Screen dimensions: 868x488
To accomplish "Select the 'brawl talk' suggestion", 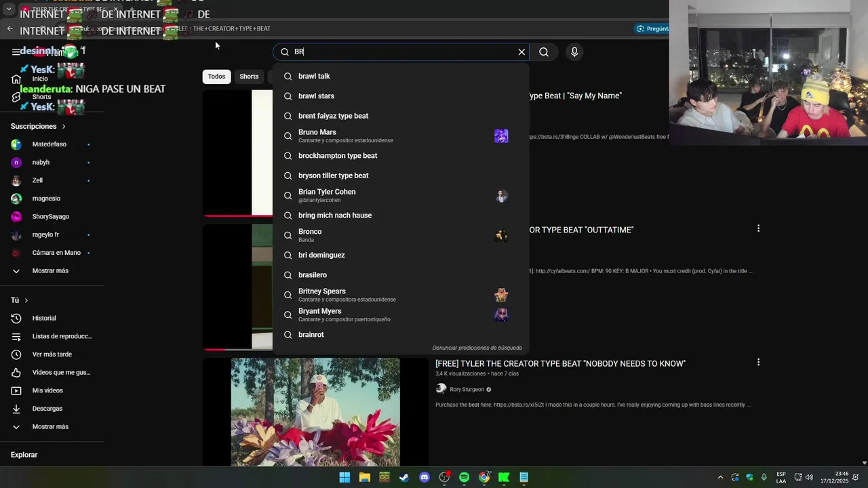I will point(401,76).
